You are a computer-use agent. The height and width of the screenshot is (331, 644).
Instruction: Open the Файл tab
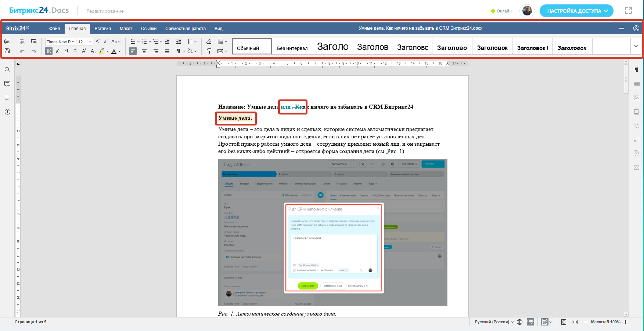pos(55,28)
